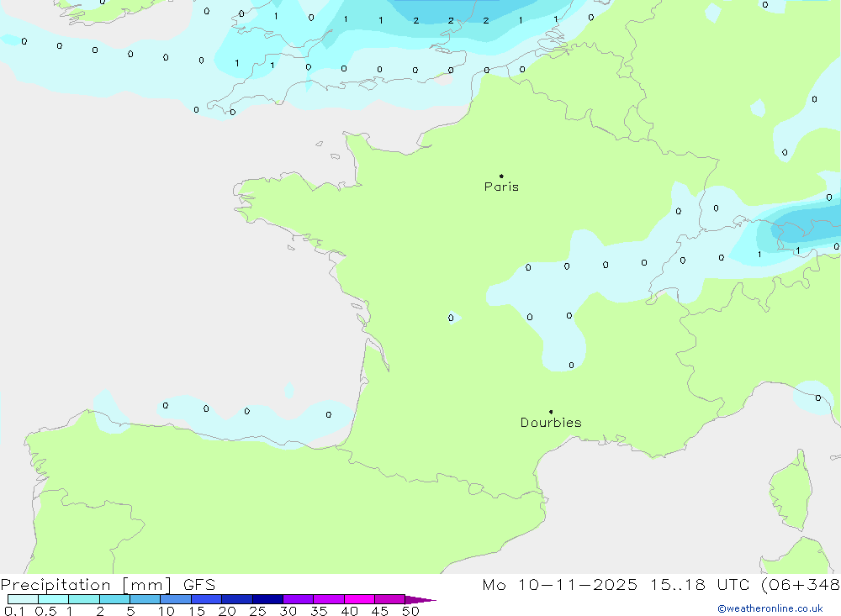Click the 1–2 mm legend swatch
This screenshot has width=841, height=616.
(84, 599)
